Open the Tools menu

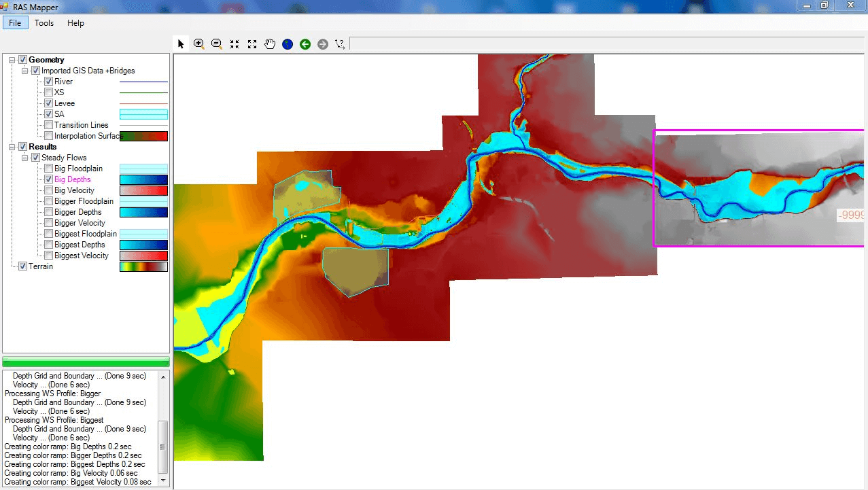coord(44,23)
